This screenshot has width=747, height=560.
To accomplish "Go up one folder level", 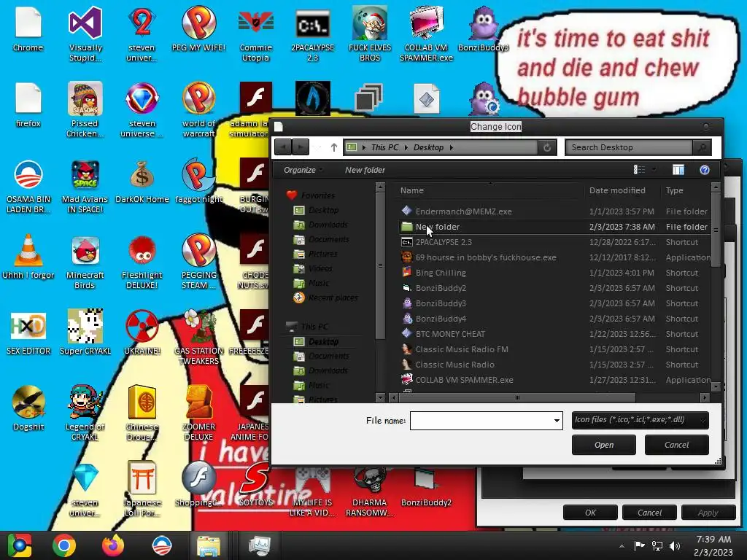I will pos(334,147).
